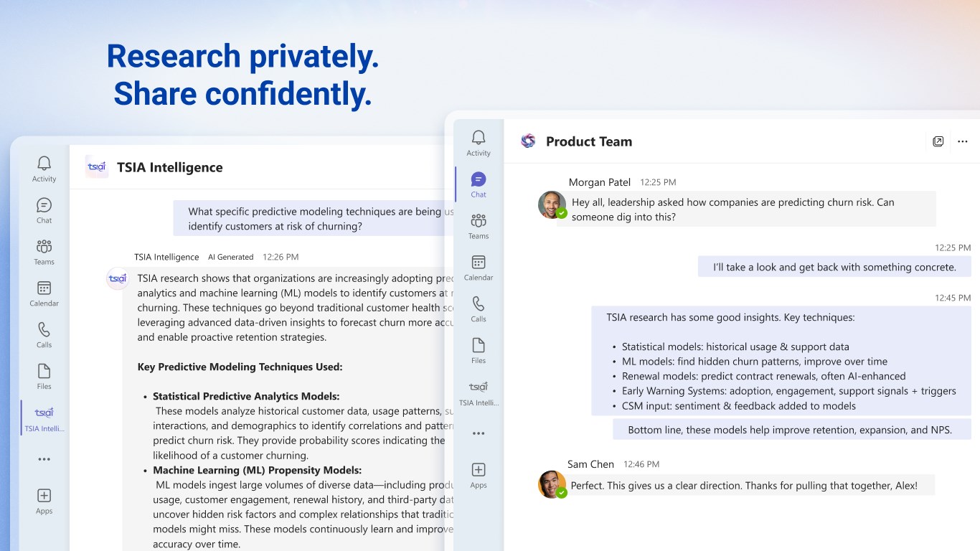Open Morgan Patel's profile picture
The width and height of the screenshot is (980, 551).
(552, 204)
